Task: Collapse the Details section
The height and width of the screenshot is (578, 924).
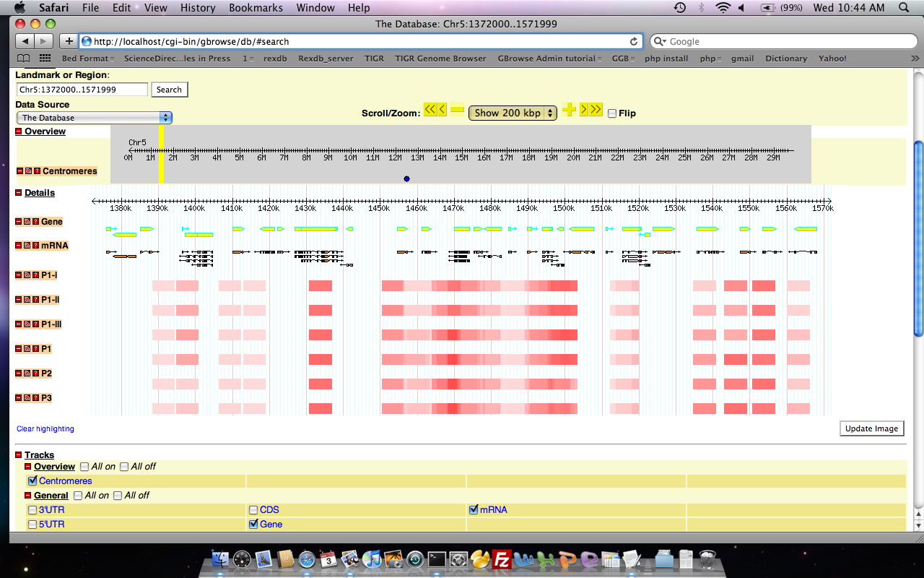Action: (19, 193)
